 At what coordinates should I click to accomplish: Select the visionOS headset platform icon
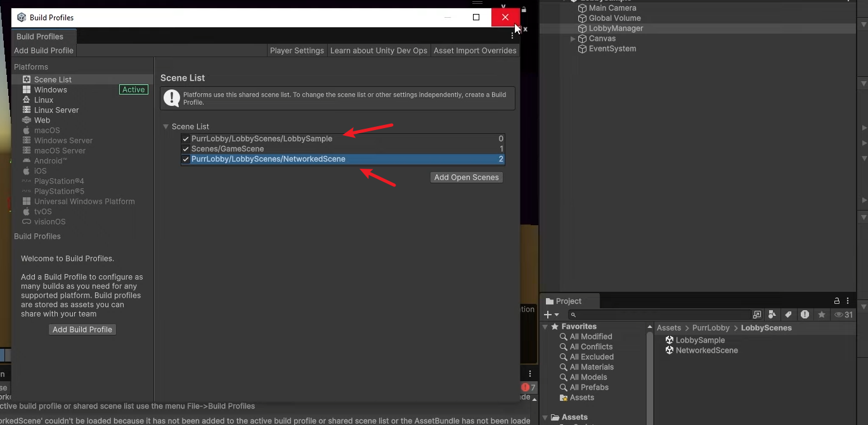[x=27, y=221]
